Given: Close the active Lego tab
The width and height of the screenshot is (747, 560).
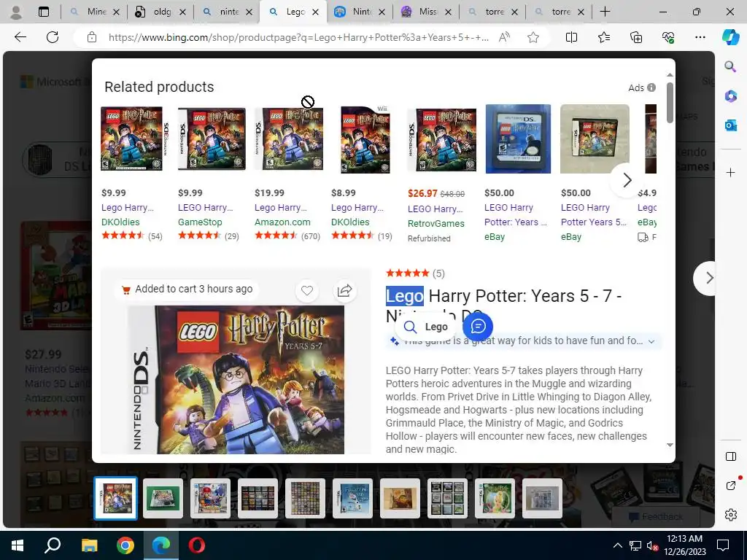Looking at the screenshot, I should (315, 12).
